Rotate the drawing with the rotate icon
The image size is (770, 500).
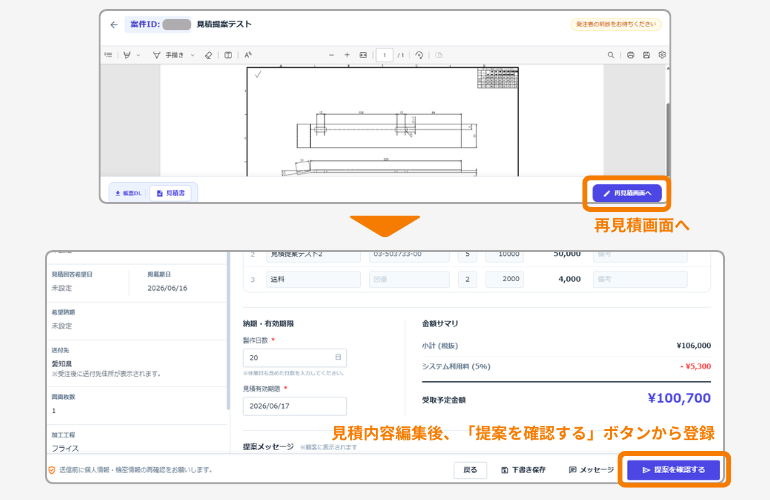419,55
